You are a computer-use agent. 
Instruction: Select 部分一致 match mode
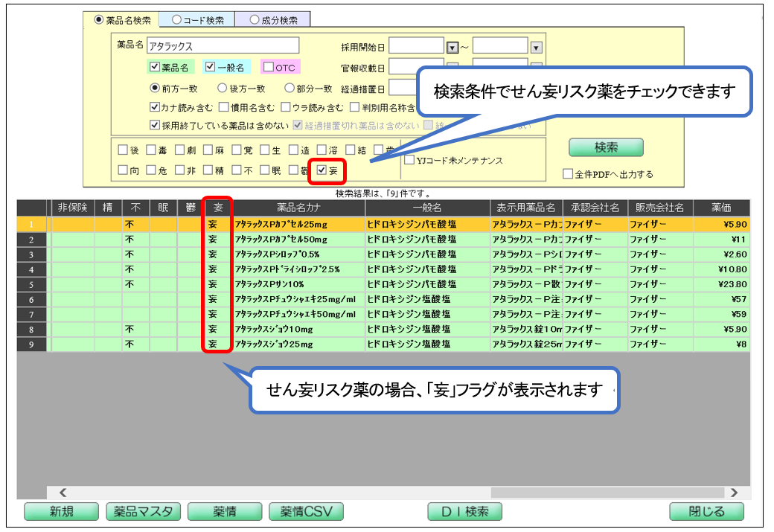[289, 88]
